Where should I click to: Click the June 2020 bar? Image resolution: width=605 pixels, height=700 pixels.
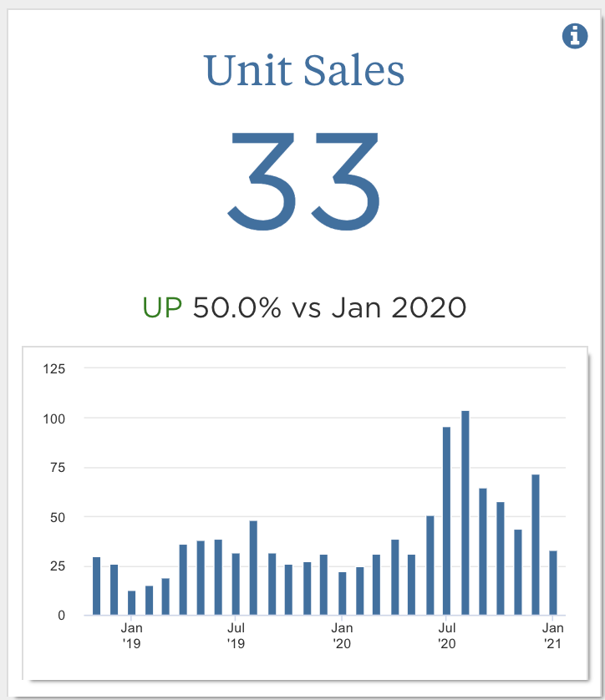430,566
